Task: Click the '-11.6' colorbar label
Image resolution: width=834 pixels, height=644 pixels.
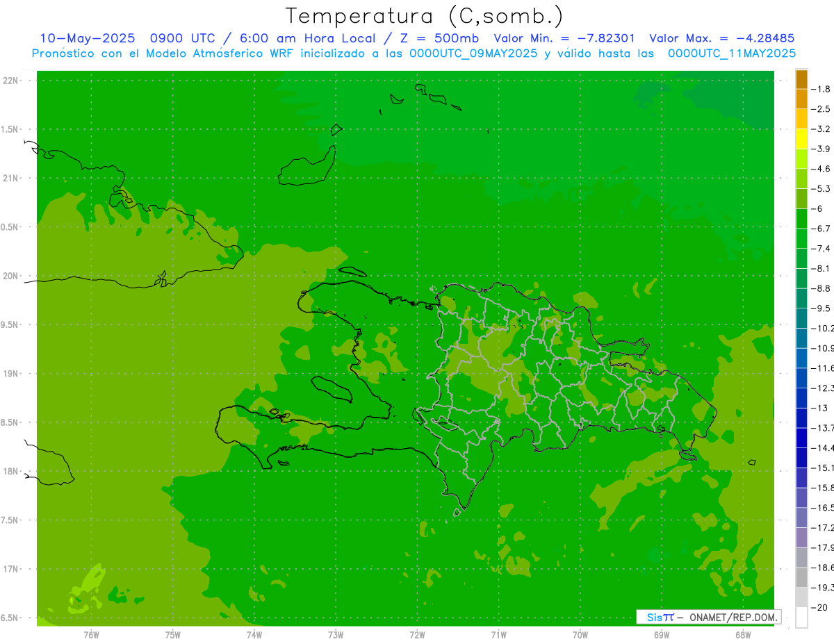Action: click(x=822, y=368)
